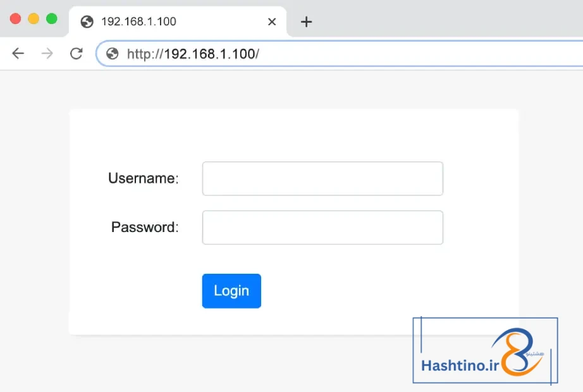Open site info globe in address bar
Image resolution: width=583 pixels, height=392 pixels.
tap(113, 54)
